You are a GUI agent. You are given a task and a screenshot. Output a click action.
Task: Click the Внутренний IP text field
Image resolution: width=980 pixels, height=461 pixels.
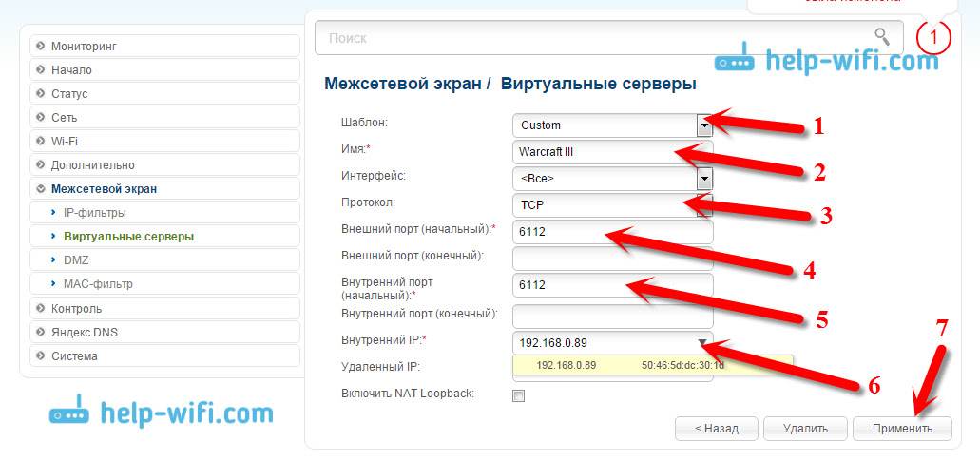click(x=612, y=342)
